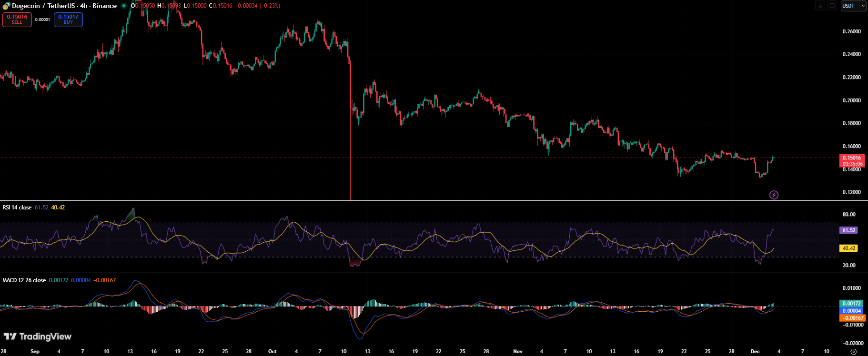The height and width of the screenshot is (356, 868).
Task: Click the Dec label on time axis
Action: click(x=755, y=351)
